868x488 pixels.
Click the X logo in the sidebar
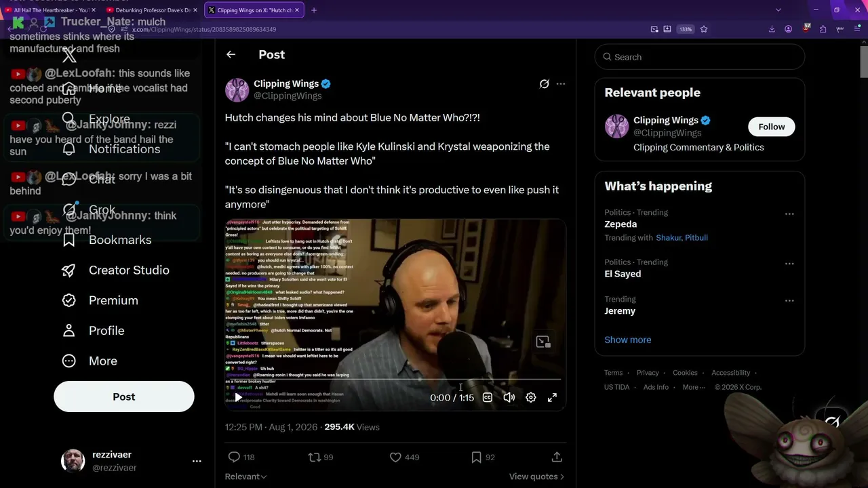[x=69, y=57]
